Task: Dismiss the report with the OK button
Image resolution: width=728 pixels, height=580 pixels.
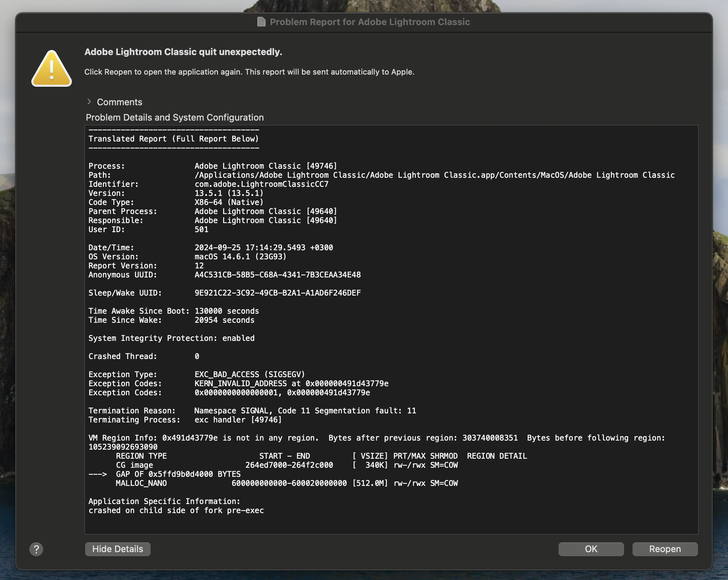Action: click(x=591, y=549)
